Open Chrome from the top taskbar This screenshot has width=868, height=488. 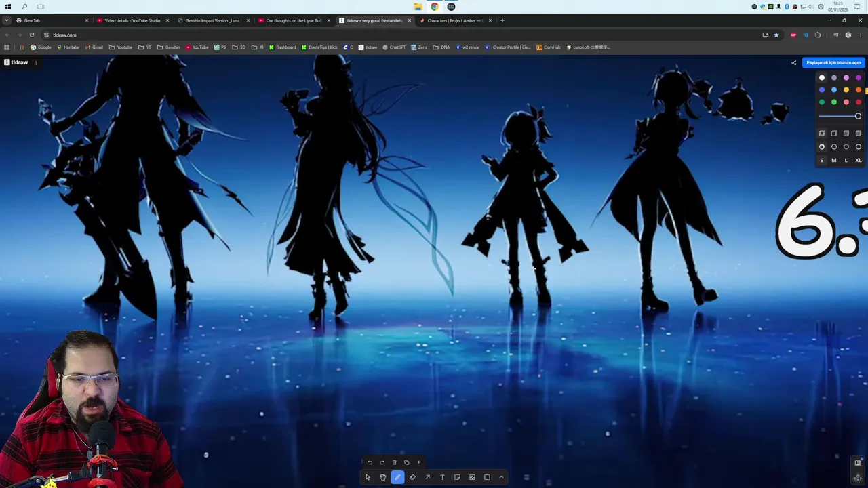point(435,7)
